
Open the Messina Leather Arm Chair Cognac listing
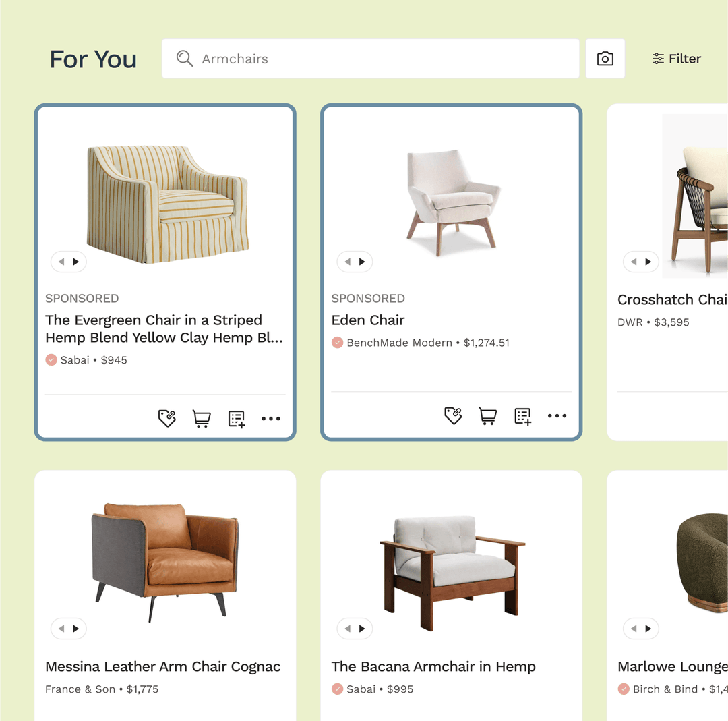pos(163,666)
